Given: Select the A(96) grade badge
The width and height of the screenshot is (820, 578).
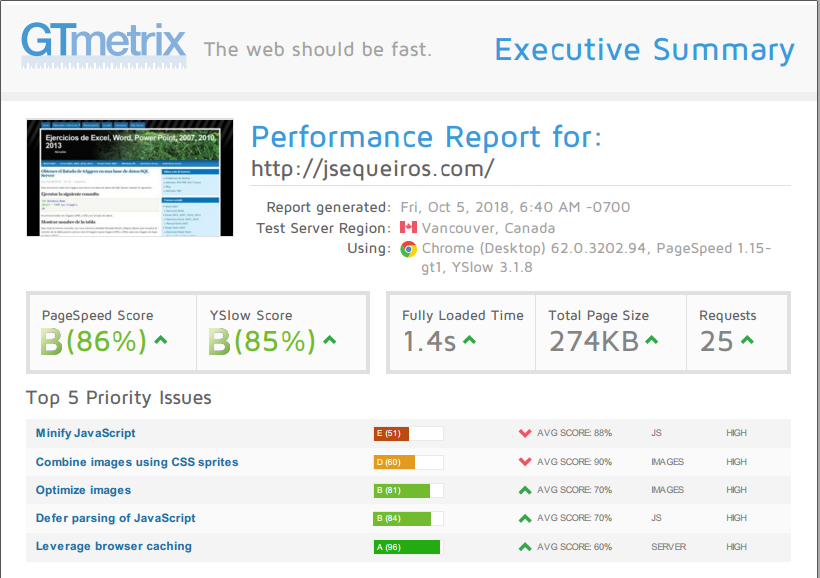Looking at the screenshot, I should pos(406,547).
